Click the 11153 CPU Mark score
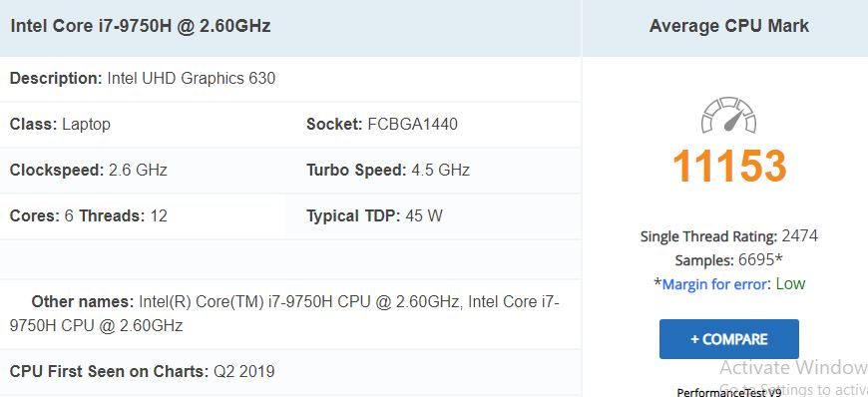 pos(729,166)
